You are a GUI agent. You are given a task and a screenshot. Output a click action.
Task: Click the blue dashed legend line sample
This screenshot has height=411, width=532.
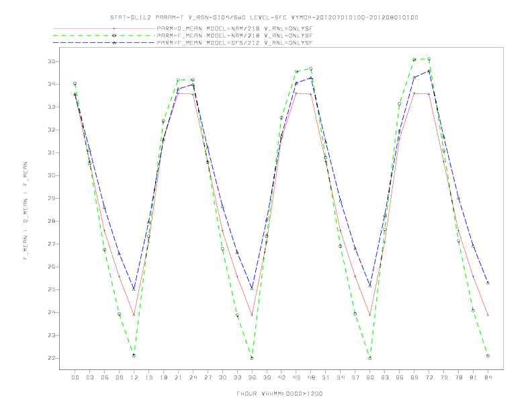[104, 43]
